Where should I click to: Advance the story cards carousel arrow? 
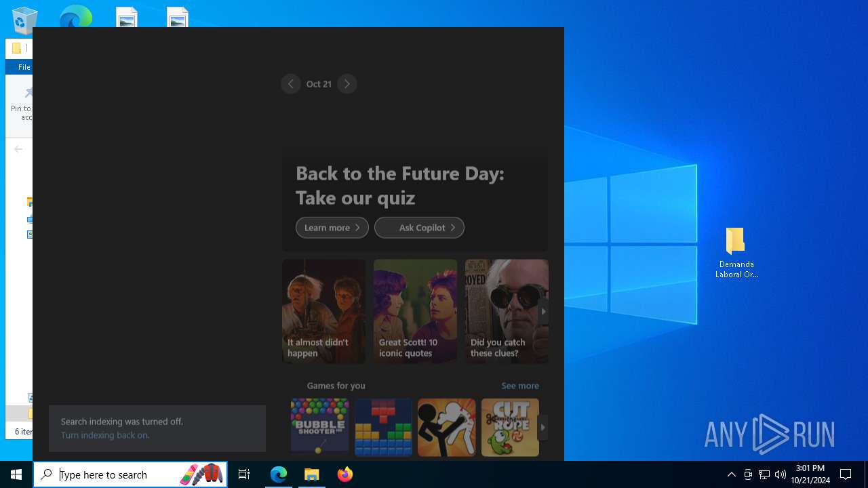pos(543,312)
